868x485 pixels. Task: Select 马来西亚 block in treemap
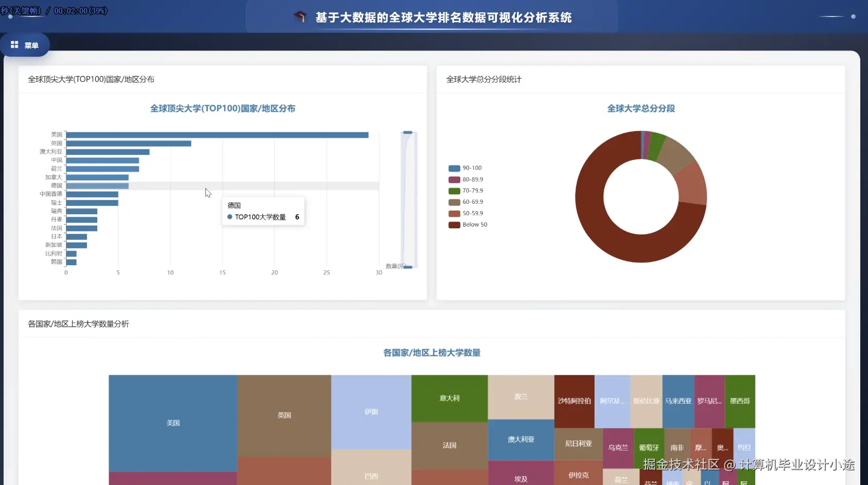679,401
